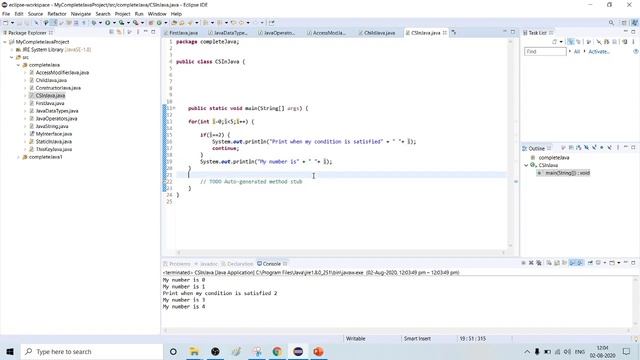
Task: Collapse the main method fold on line 11
Action: pyautogui.click(x=174, y=108)
